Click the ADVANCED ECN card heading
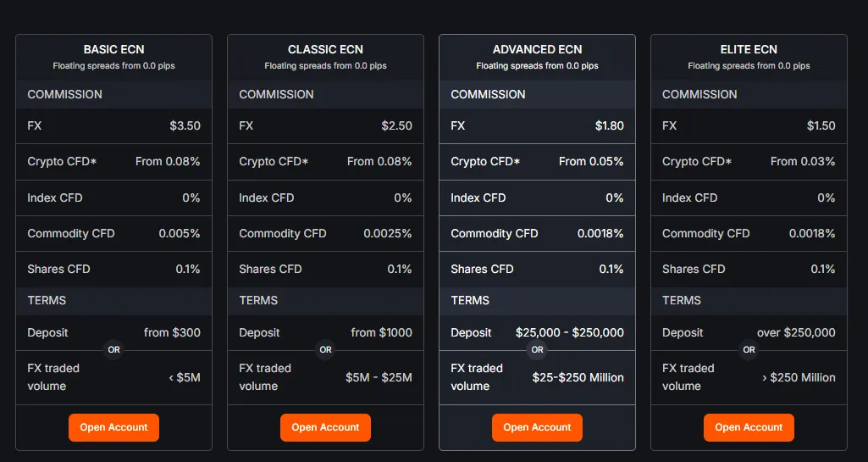The height and width of the screenshot is (462, 868). [537, 49]
